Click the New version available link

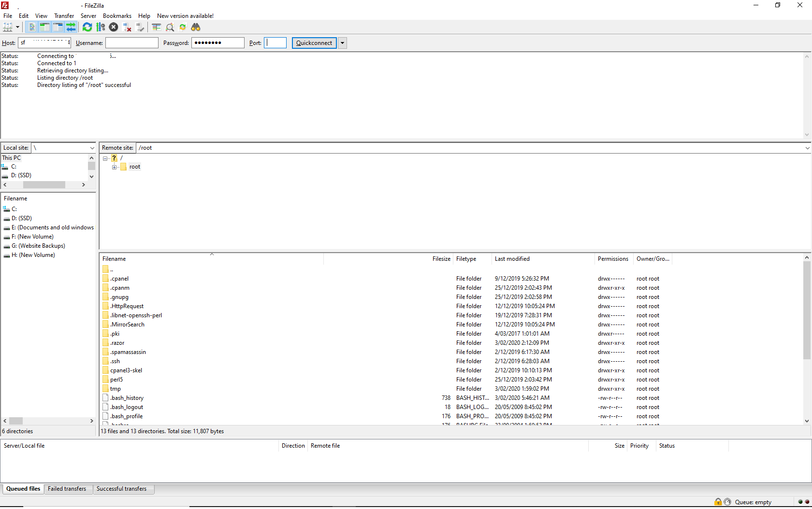185,15
